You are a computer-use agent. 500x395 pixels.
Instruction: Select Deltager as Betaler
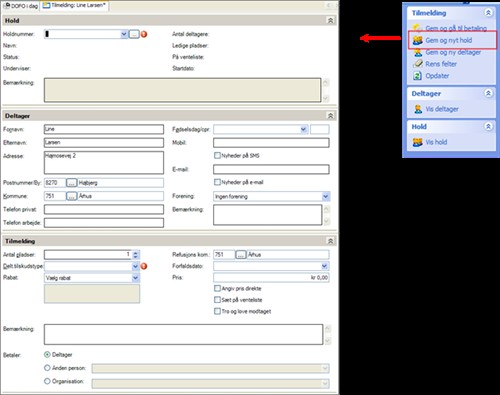tap(47, 355)
